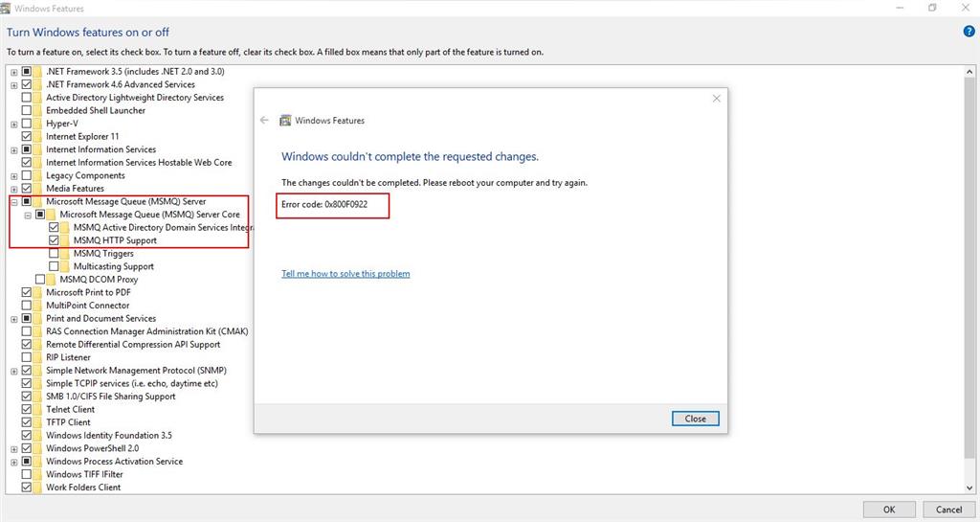This screenshot has width=980, height=522.
Task: Click the folder icon beside TFTP Client
Action: pyautogui.click(x=38, y=422)
